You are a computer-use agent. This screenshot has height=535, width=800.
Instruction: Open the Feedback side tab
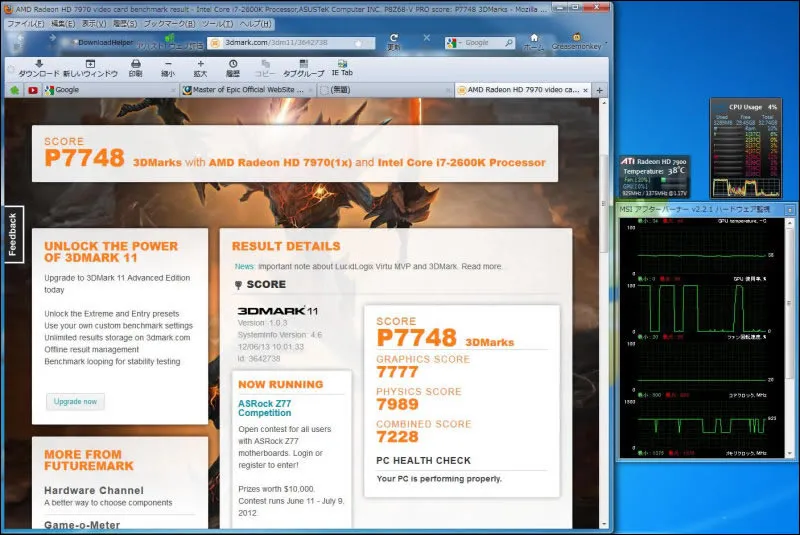coord(13,234)
